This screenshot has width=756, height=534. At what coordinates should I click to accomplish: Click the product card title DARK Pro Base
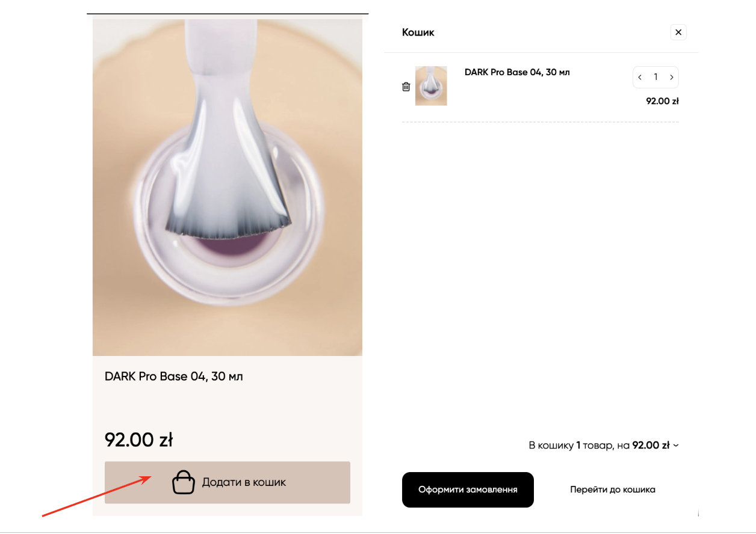(174, 376)
